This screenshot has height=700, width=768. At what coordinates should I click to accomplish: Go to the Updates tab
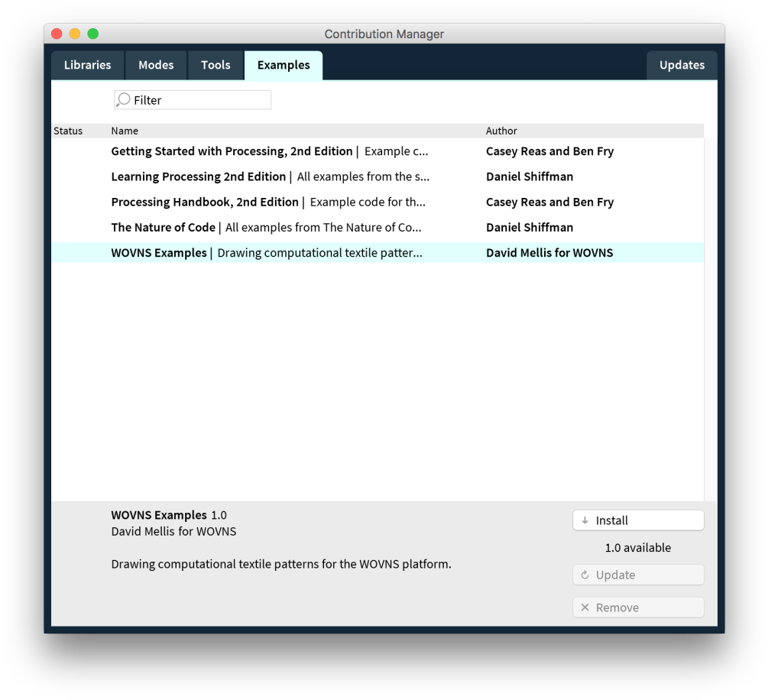pyautogui.click(x=682, y=65)
